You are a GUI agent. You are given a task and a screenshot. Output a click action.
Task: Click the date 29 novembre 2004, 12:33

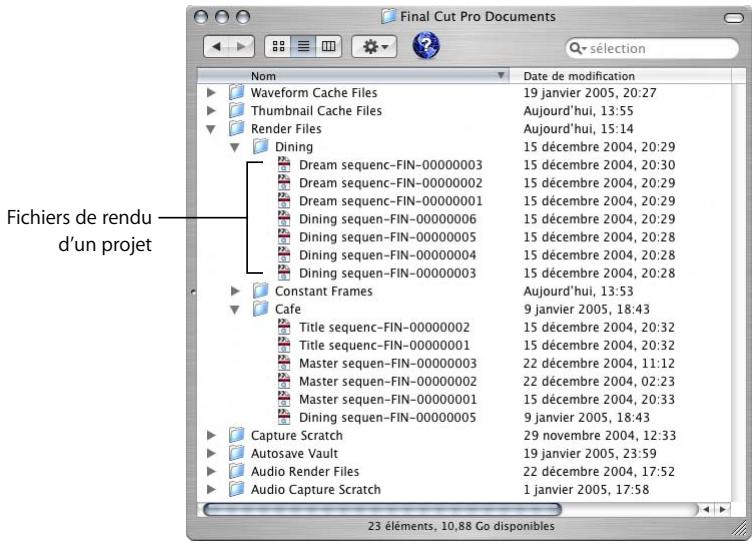pyautogui.click(x=599, y=436)
